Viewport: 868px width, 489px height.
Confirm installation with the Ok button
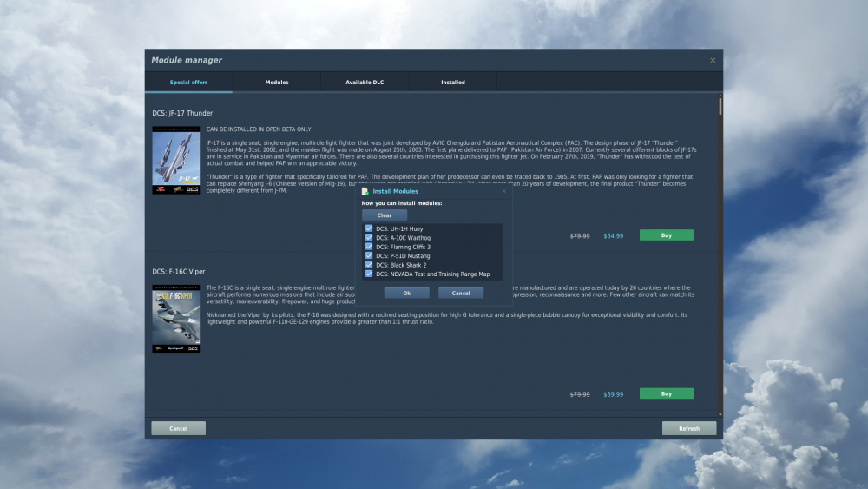coord(407,294)
